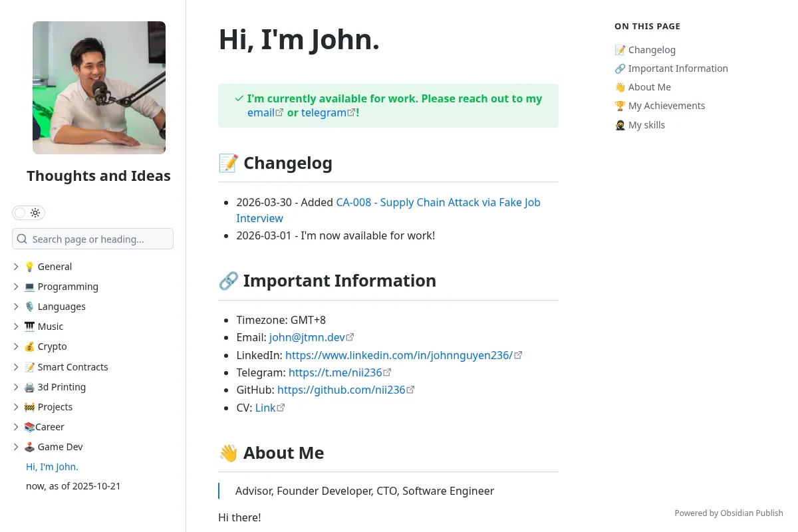Open the email link in availability banner
Screen dimensions: 798x532
point(265,112)
